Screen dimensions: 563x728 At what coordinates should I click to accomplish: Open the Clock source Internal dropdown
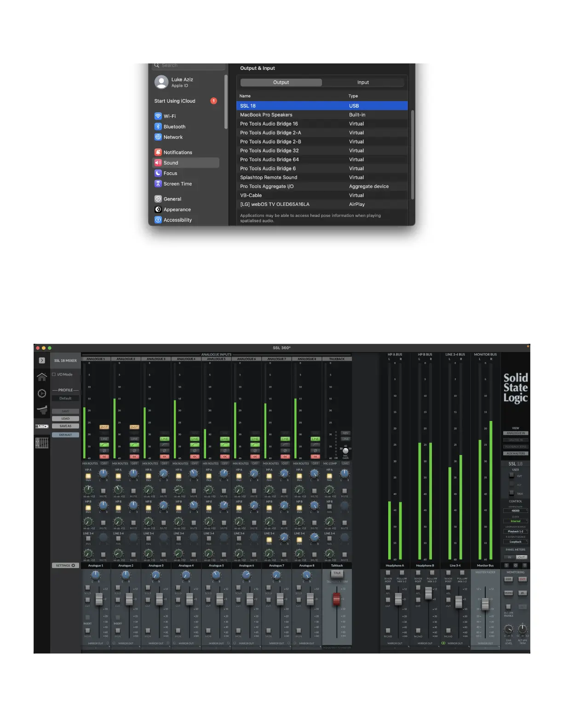pos(516,521)
